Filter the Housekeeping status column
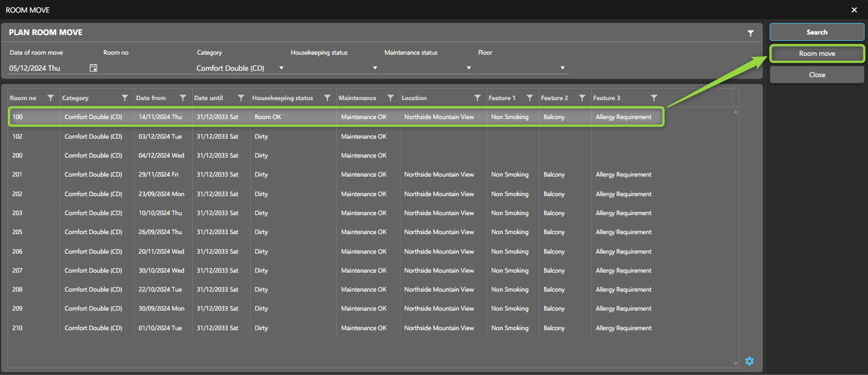868x375 pixels. [x=327, y=98]
